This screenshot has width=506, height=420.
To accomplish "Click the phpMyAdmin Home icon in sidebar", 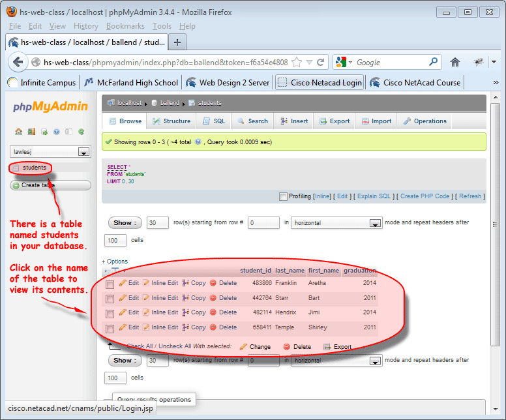I will click(x=18, y=132).
